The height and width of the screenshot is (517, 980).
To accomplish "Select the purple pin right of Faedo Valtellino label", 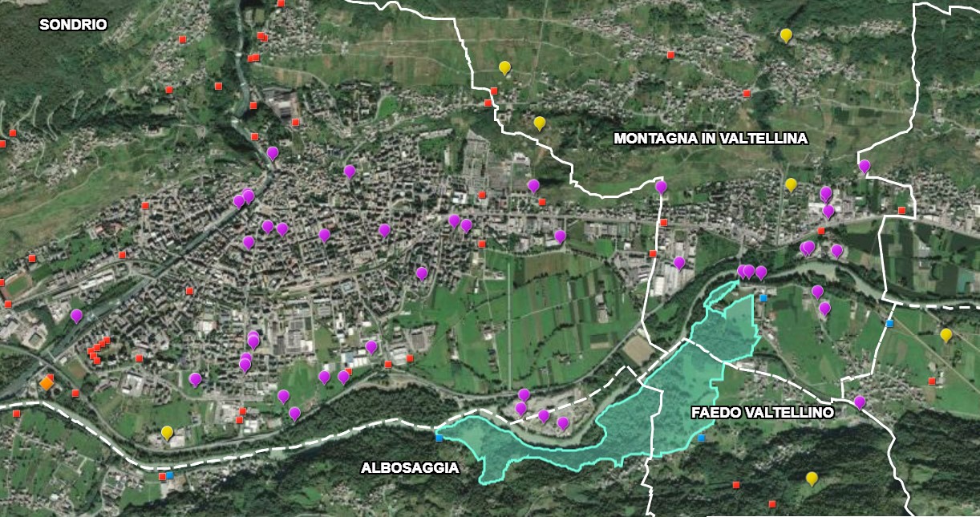I will tap(860, 401).
